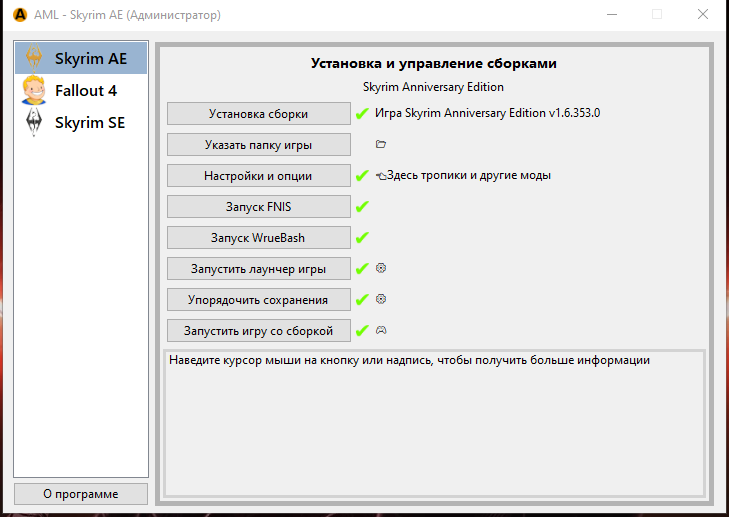Open the 'О программе' about dialog
The image size is (729, 517).
click(81, 494)
